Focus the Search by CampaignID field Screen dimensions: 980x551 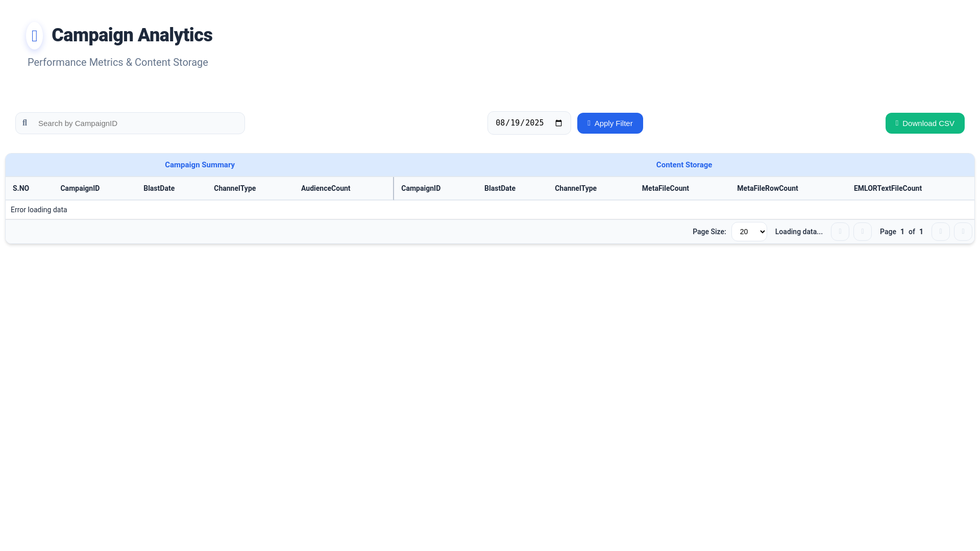pyautogui.click(x=130, y=123)
